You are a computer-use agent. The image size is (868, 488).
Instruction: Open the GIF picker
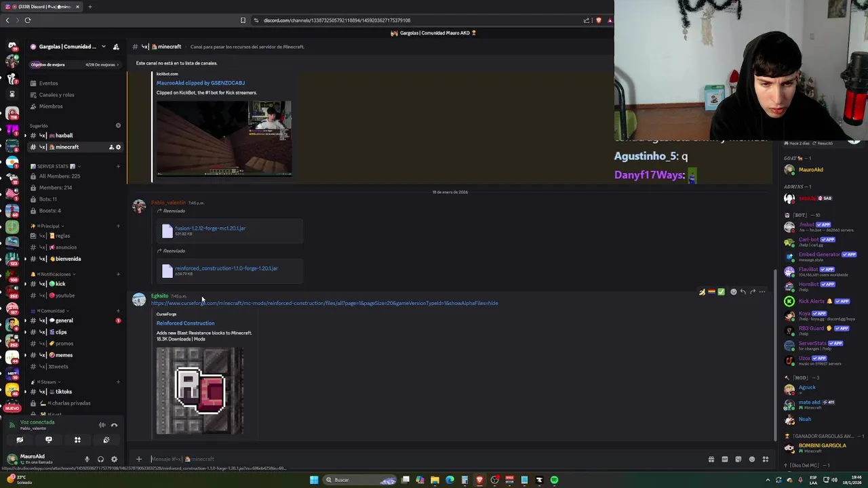(x=724, y=459)
